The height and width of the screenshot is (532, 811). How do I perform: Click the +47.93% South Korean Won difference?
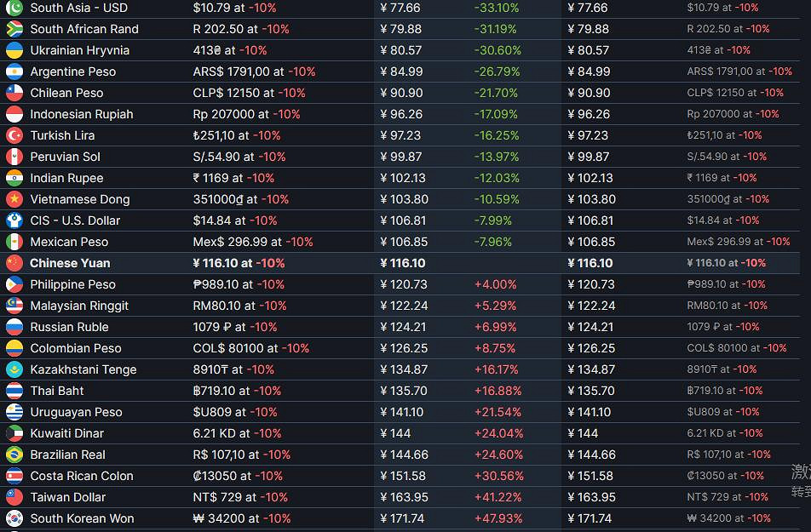[x=498, y=518]
